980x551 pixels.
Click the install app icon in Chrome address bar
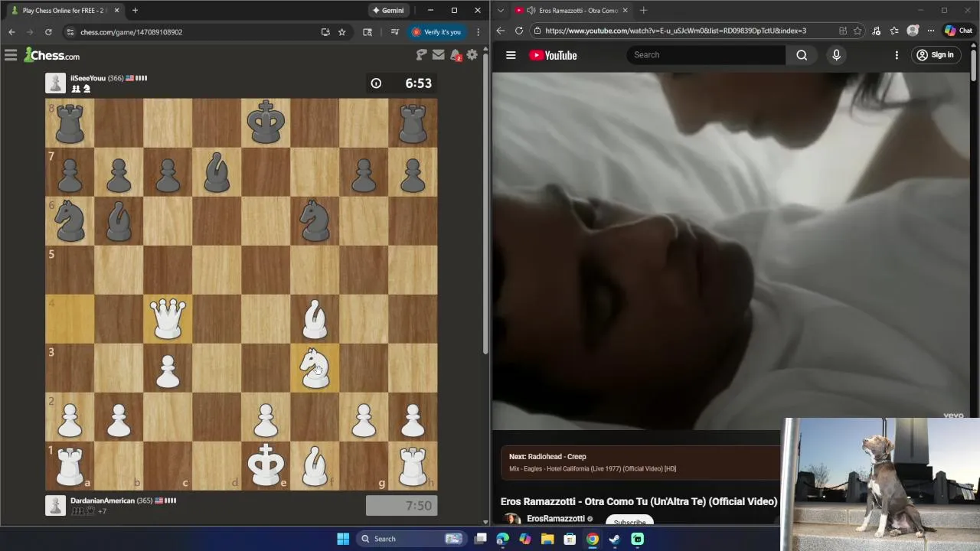pos(325,32)
